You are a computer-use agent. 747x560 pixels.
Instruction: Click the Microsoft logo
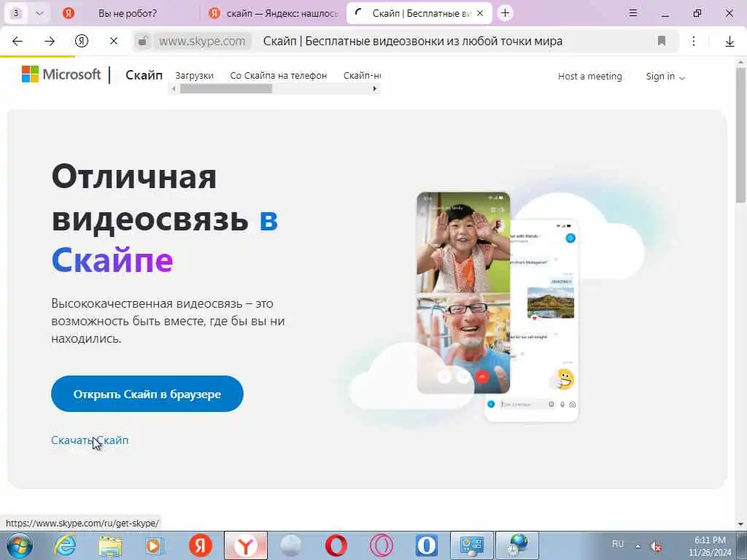click(61, 74)
